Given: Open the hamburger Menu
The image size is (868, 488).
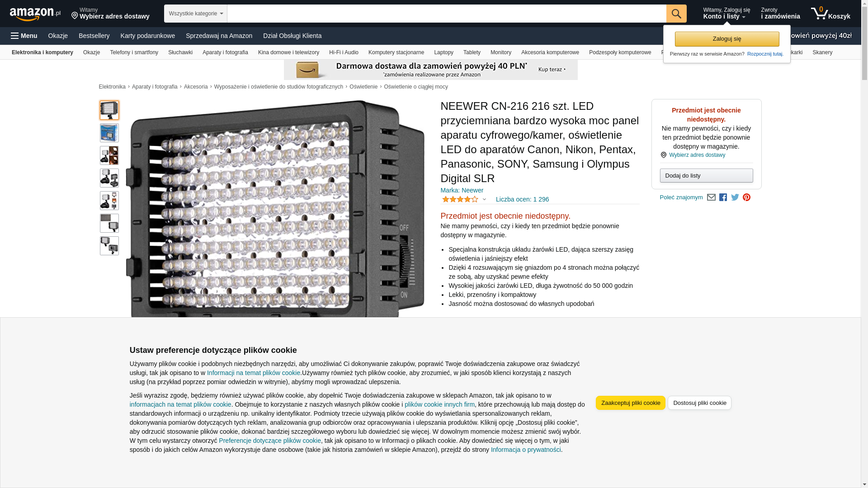Looking at the screenshot, I should (24, 36).
